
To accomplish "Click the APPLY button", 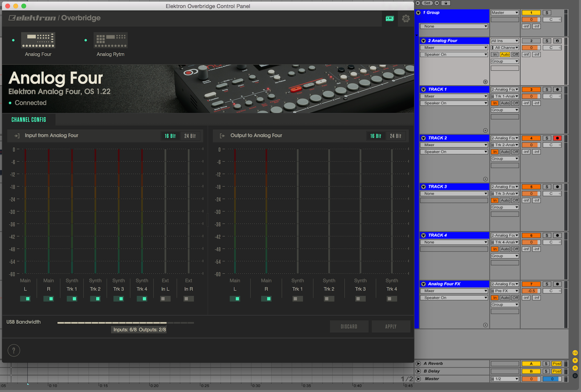I will pyautogui.click(x=391, y=326).
